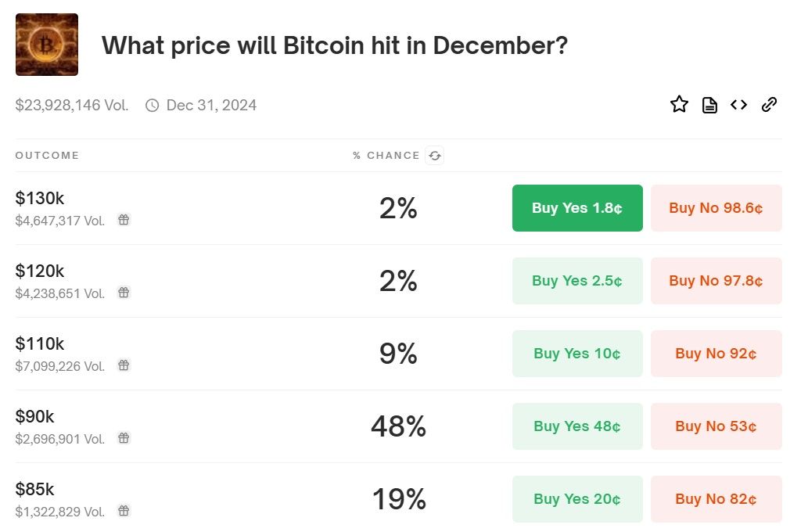790x532 pixels.
Task: Click the gift rewards icon for $85k
Action: pos(124,511)
